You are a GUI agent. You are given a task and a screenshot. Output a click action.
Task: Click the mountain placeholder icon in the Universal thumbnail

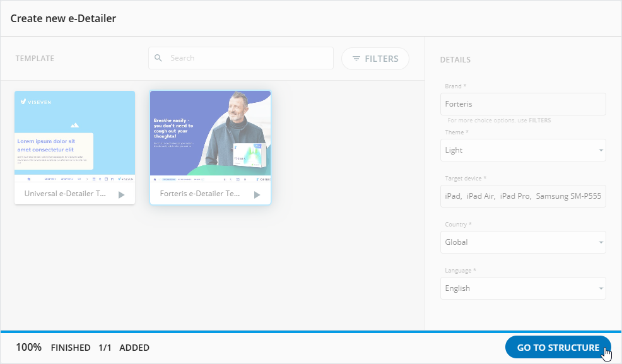click(x=74, y=124)
